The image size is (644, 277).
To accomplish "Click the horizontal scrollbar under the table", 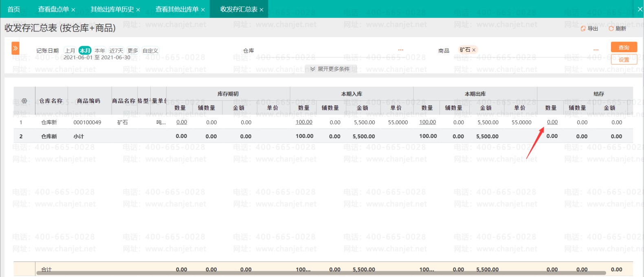I will (321, 273).
